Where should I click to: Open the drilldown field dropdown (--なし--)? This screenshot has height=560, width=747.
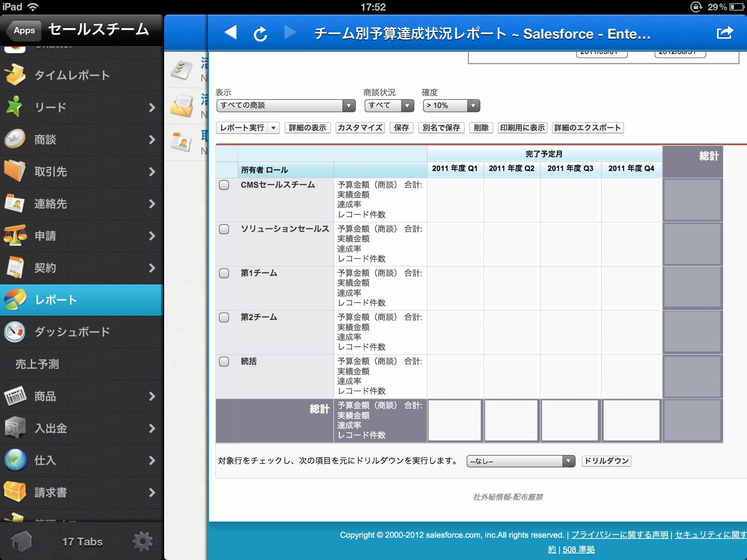(x=521, y=461)
